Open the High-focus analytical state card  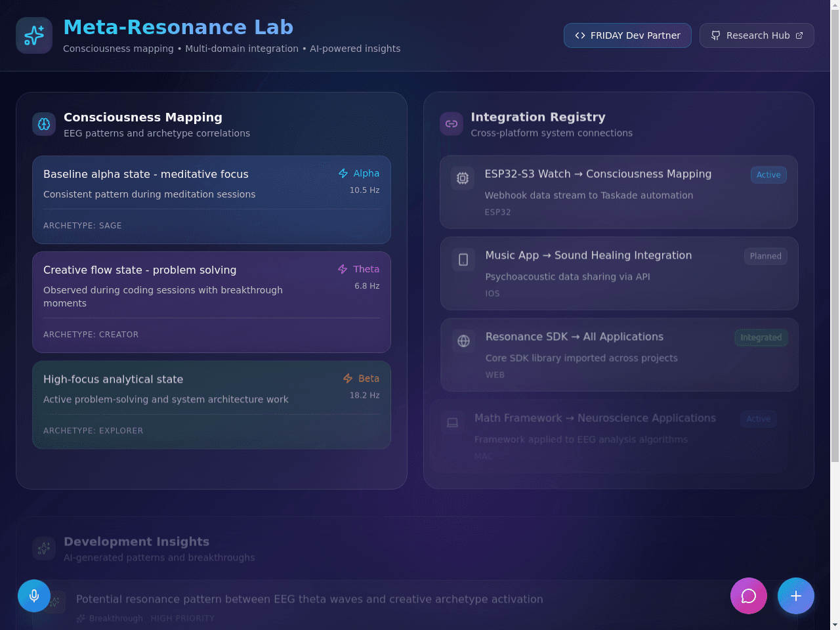coord(211,405)
